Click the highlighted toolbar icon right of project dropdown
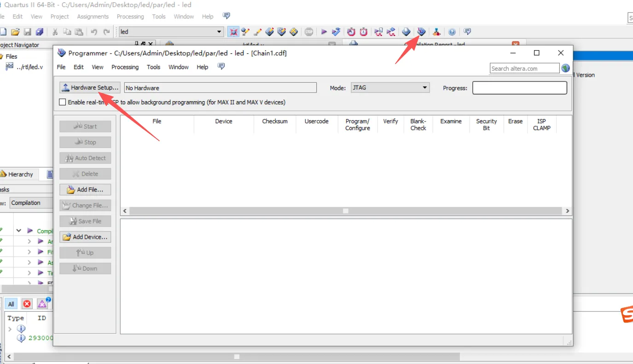Screen dimensions: 633x364 (x=233, y=32)
